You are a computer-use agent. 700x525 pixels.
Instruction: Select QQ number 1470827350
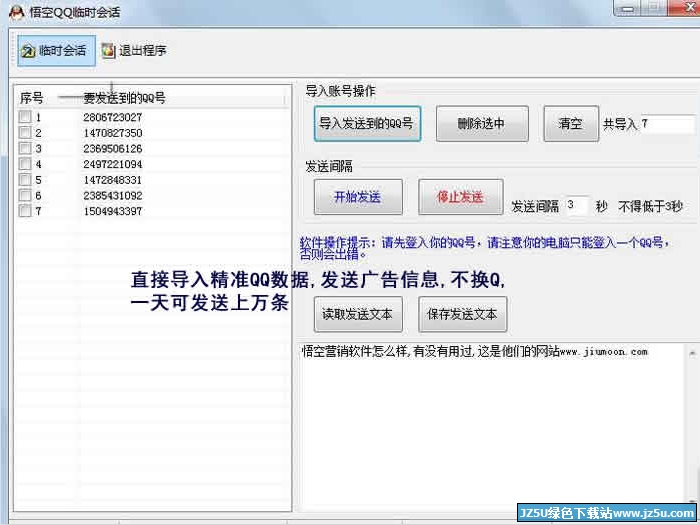click(112, 133)
